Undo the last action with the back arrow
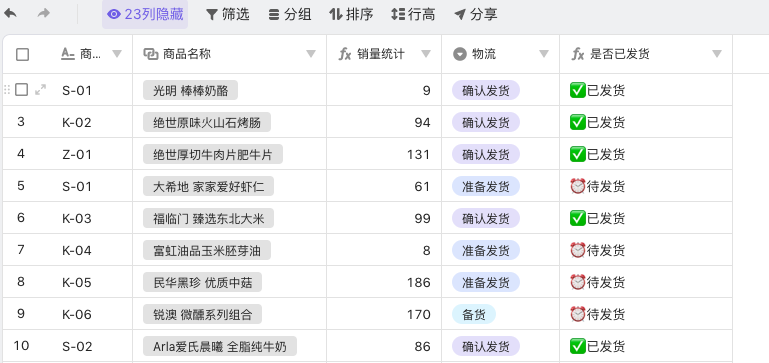Screen dimensions: 769x363 tap(10, 14)
